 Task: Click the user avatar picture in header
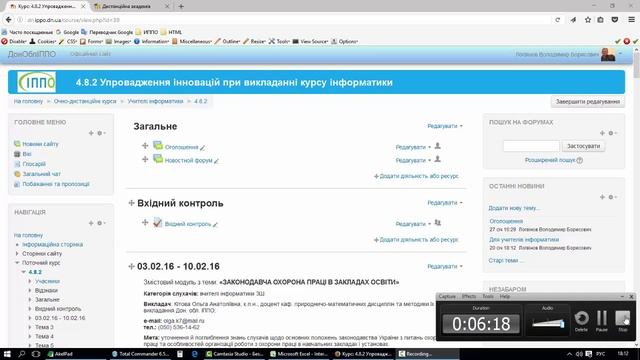click(608, 54)
